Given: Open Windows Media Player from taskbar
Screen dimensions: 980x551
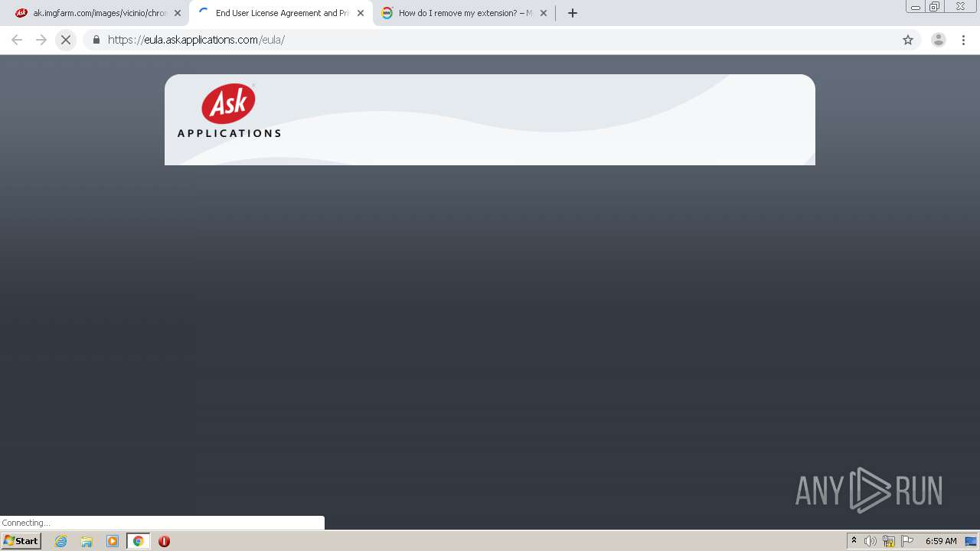Looking at the screenshot, I should [x=113, y=541].
